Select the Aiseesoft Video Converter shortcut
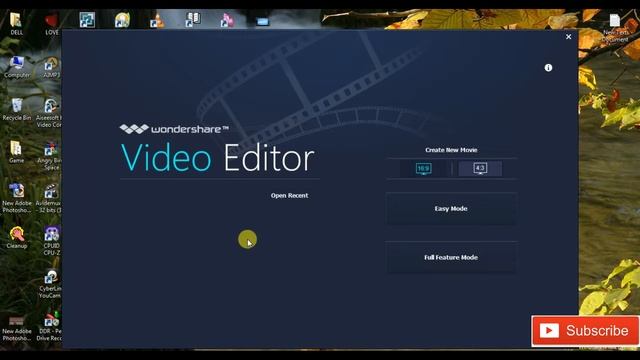This screenshot has height=360, width=640. pos(50,113)
